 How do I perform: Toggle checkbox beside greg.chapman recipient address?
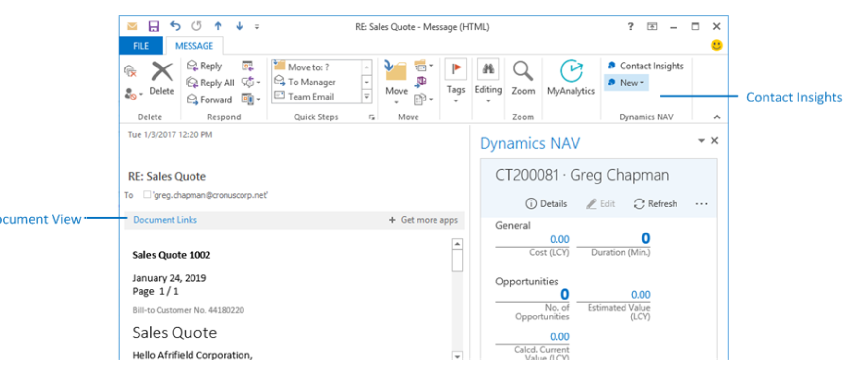click(x=147, y=195)
